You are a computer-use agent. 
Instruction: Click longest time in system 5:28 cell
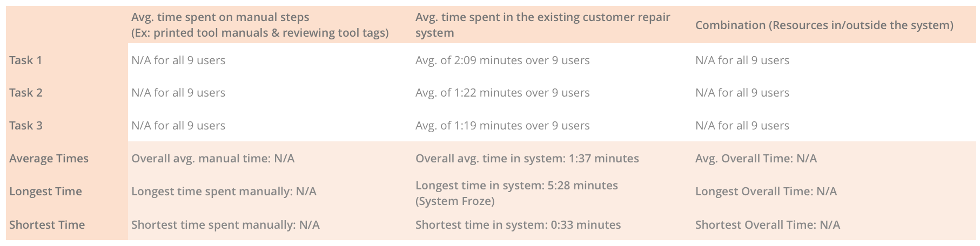[516, 193]
